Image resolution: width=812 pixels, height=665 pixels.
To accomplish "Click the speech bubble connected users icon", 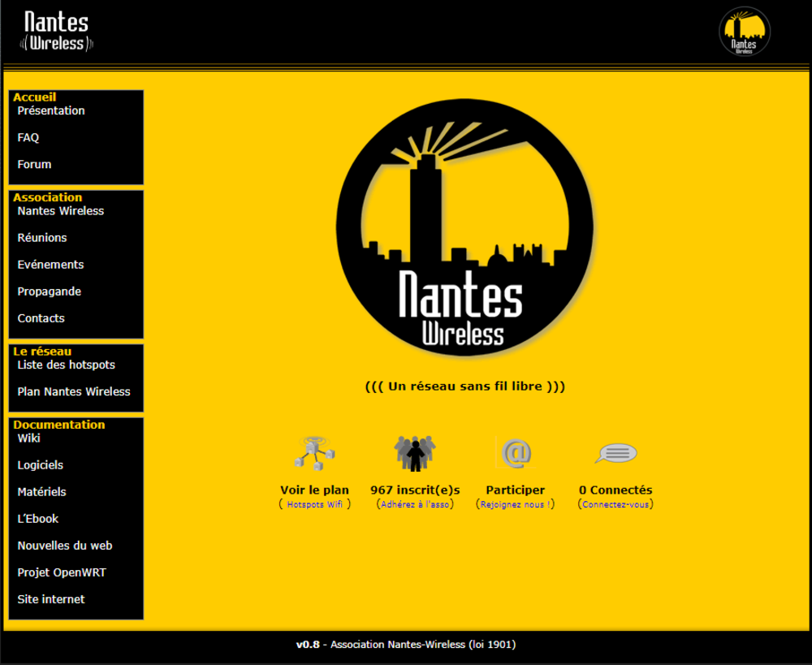I will 615,453.
